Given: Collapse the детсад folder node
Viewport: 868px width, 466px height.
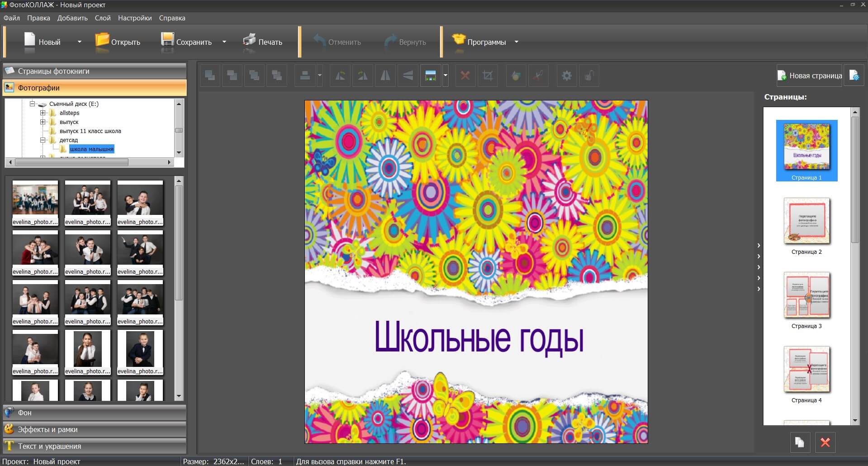Looking at the screenshot, I should click(43, 140).
